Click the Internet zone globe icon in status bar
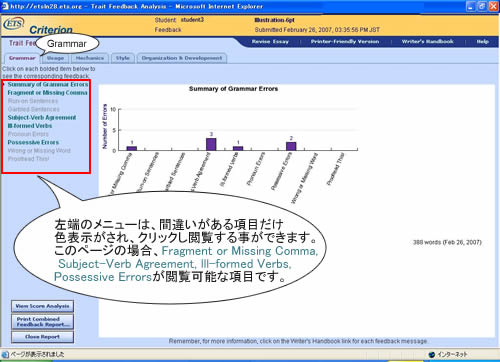Viewport: 500px width, 362px height. click(x=432, y=355)
